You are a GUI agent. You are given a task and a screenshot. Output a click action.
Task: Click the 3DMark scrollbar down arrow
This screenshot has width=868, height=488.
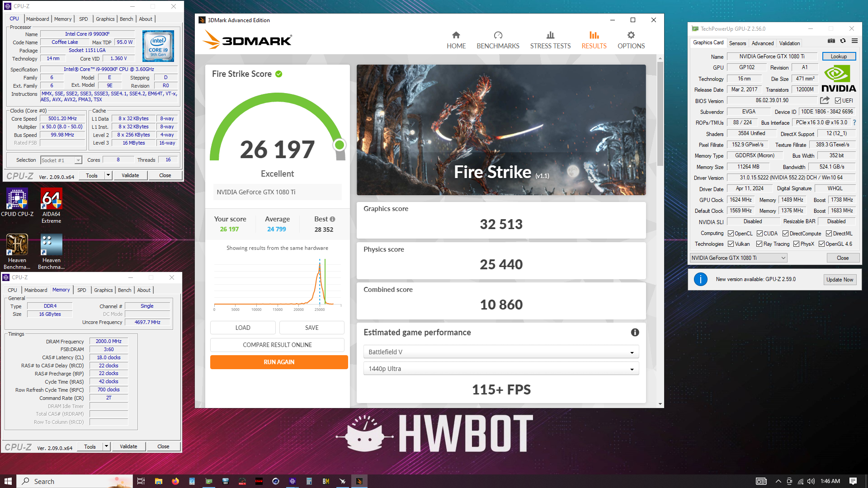tap(660, 404)
